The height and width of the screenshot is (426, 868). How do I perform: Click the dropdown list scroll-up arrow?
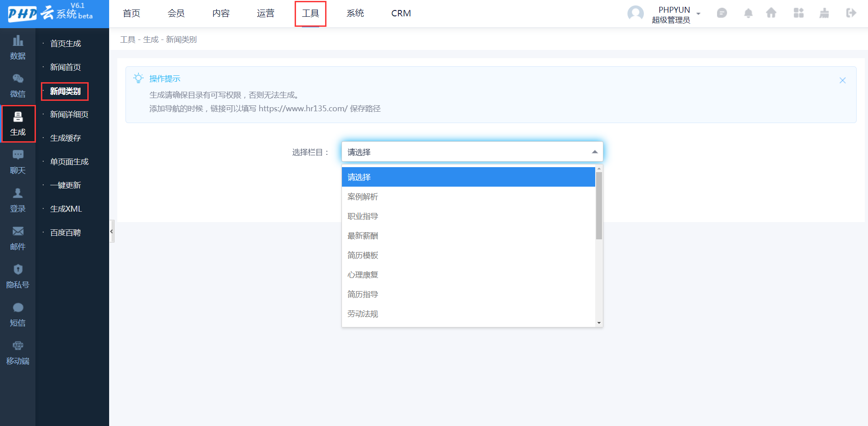(599, 168)
